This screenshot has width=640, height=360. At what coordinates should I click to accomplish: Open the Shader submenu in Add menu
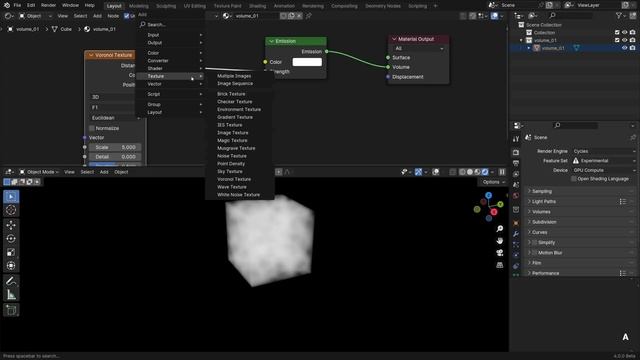170,69
